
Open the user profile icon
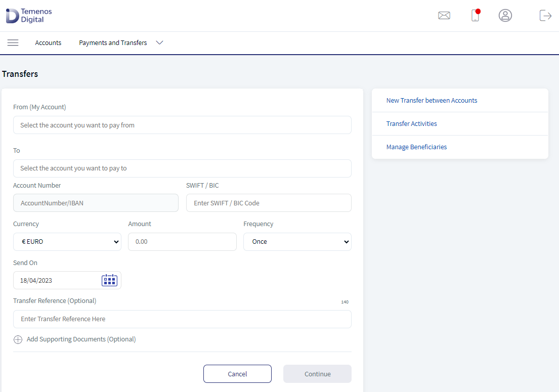pyautogui.click(x=505, y=15)
